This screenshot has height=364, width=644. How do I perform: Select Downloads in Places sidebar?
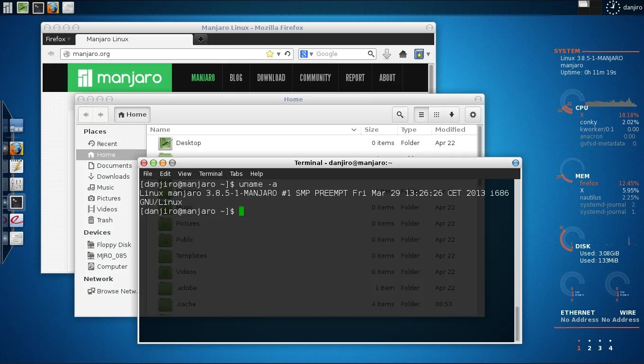111,176
